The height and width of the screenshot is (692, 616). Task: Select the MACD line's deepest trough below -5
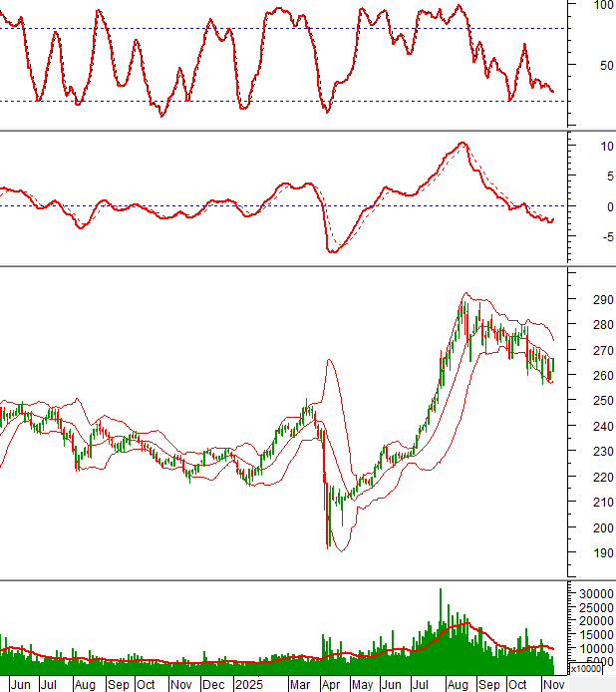[333, 251]
